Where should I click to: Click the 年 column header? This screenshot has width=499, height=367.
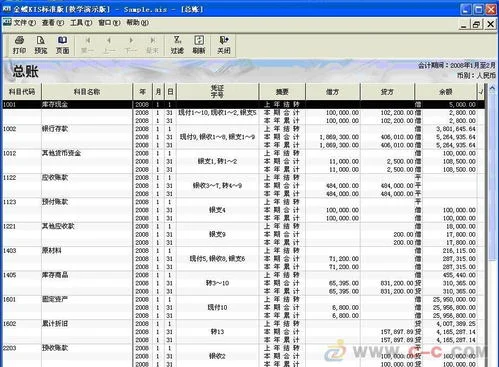[x=143, y=92]
